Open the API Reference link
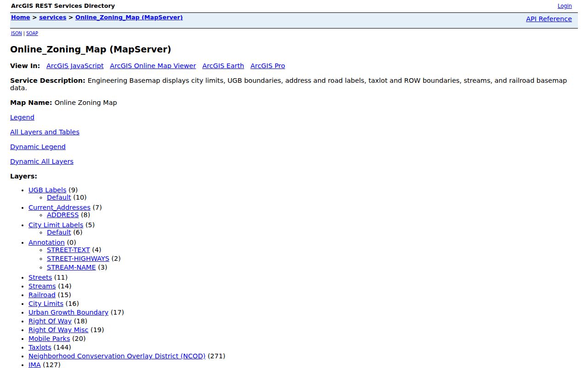588x368 pixels. tap(549, 19)
